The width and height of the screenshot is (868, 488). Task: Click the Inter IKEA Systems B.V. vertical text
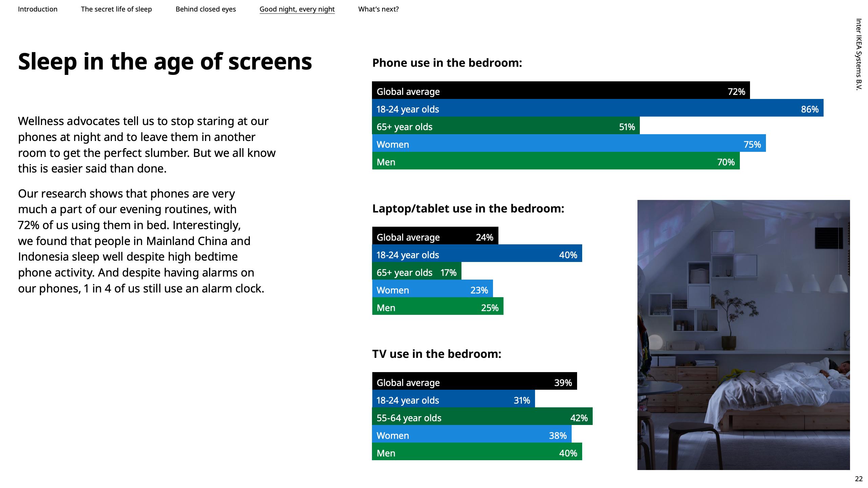pos(858,55)
